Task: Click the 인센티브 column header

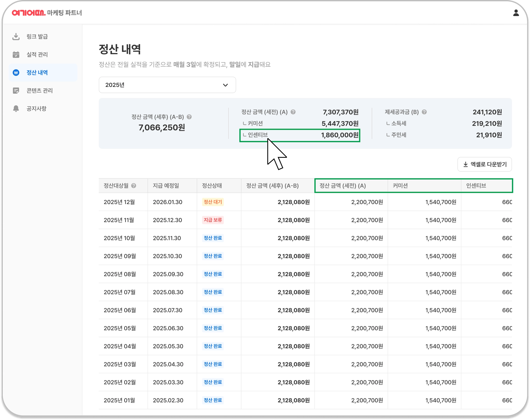Action: coord(476,186)
